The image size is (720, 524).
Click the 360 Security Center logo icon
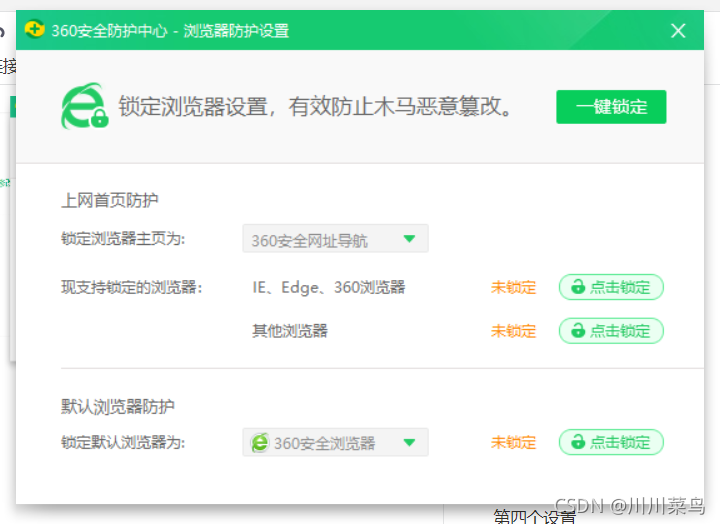(x=34, y=29)
